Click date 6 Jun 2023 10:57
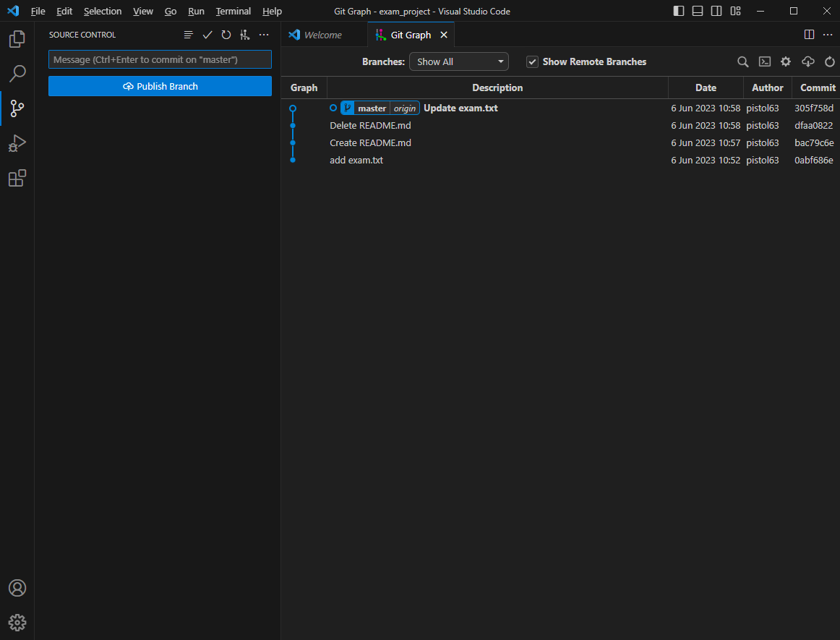This screenshot has width=840, height=640. (x=706, y=142)
